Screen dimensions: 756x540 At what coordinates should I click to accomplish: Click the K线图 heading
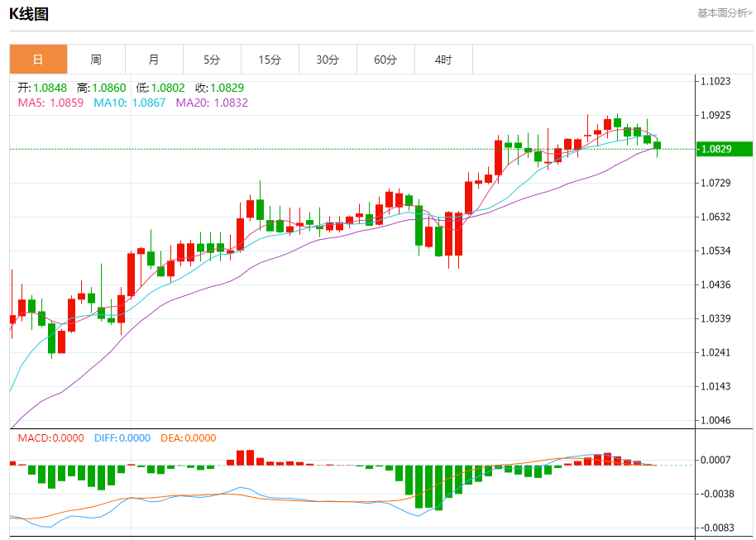coord(29,14)
